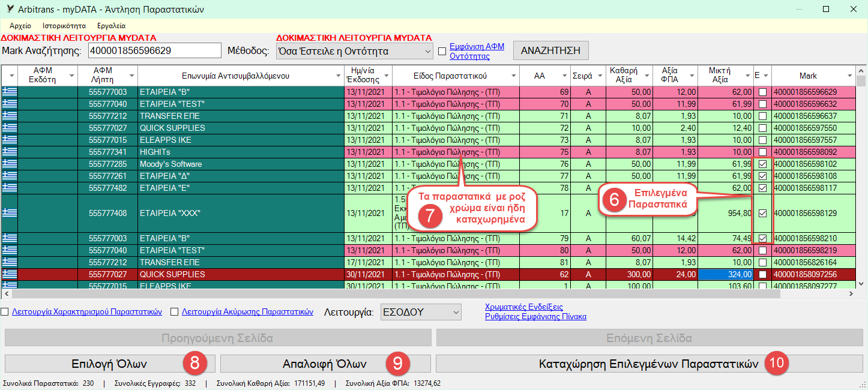This screenshot has height=390, width=868.
Task: Select the Moody's Software cell
Action: (241, 164)
